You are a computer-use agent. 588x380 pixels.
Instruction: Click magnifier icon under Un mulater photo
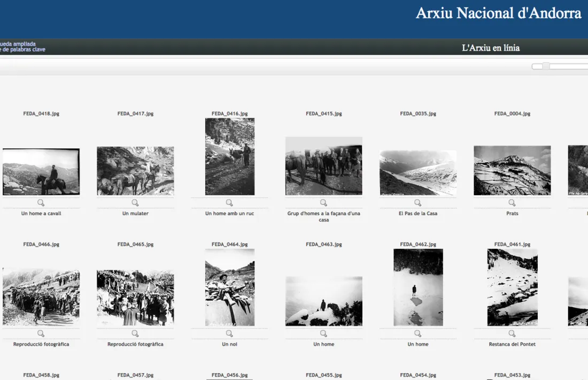pyautogui.click(x=135, y=203)
